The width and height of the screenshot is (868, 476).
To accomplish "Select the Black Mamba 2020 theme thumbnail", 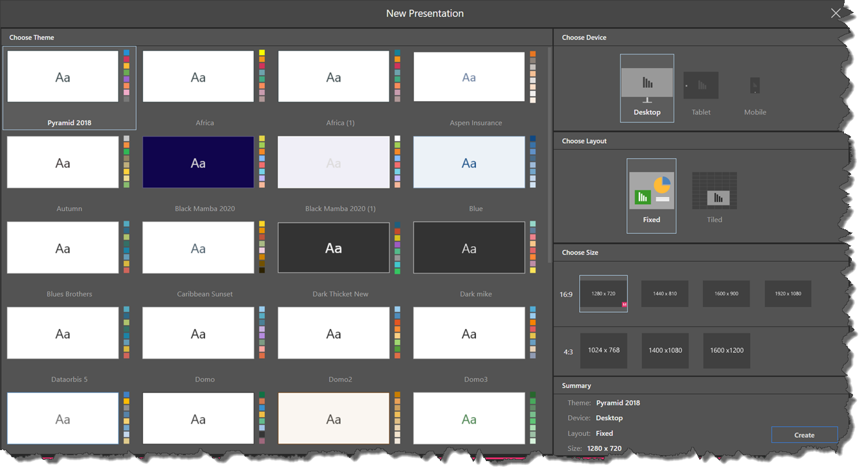I will 198,163.
